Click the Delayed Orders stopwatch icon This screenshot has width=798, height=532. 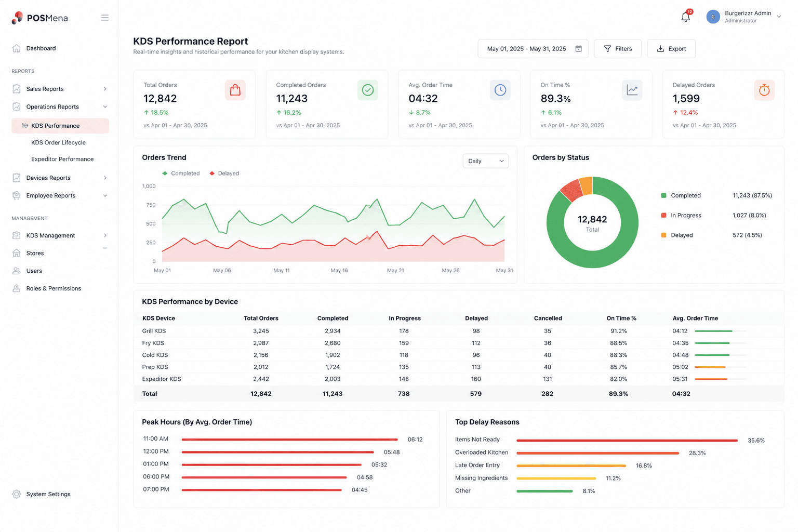(x=764, y=90)
